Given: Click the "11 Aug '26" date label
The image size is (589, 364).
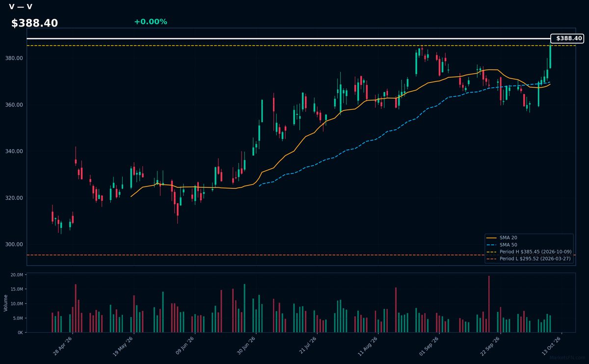Looking at the screenshot, I should [x=368, y=345].
